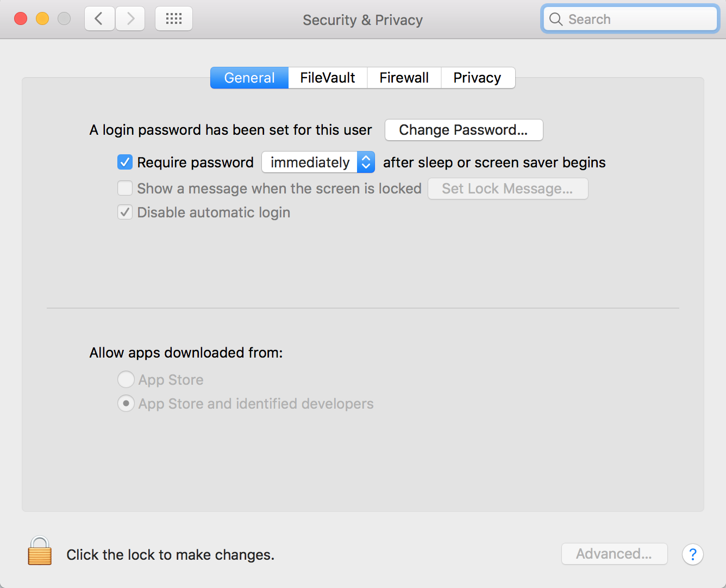
Task: Minimize the window with yellow button
Action: (42, 19)
